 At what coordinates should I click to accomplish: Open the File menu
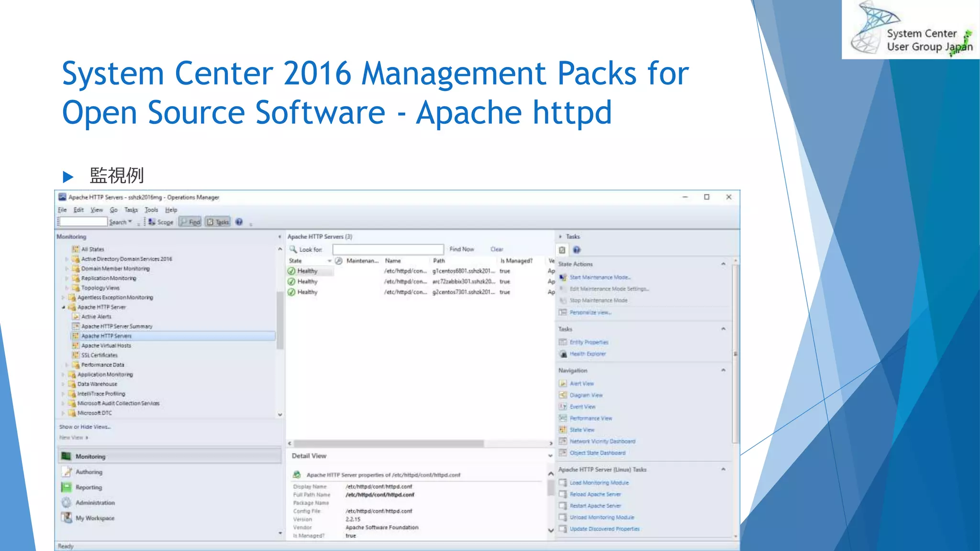(62, 210)
